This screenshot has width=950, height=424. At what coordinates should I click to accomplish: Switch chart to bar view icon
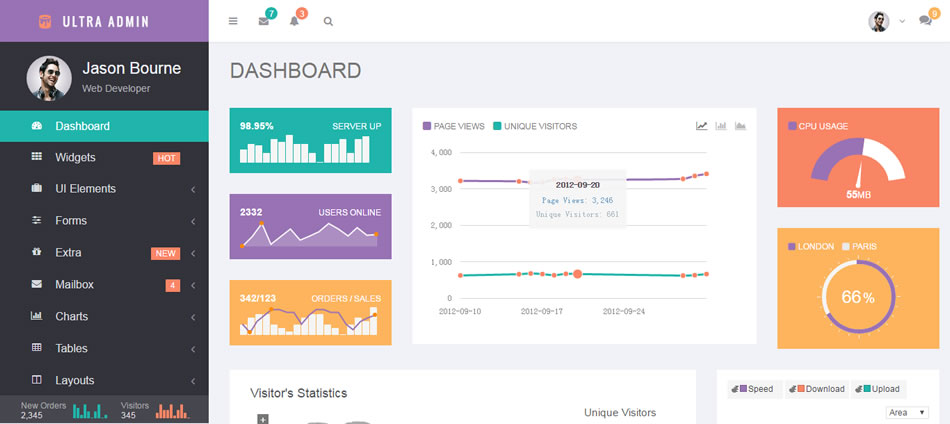[721, 126]
